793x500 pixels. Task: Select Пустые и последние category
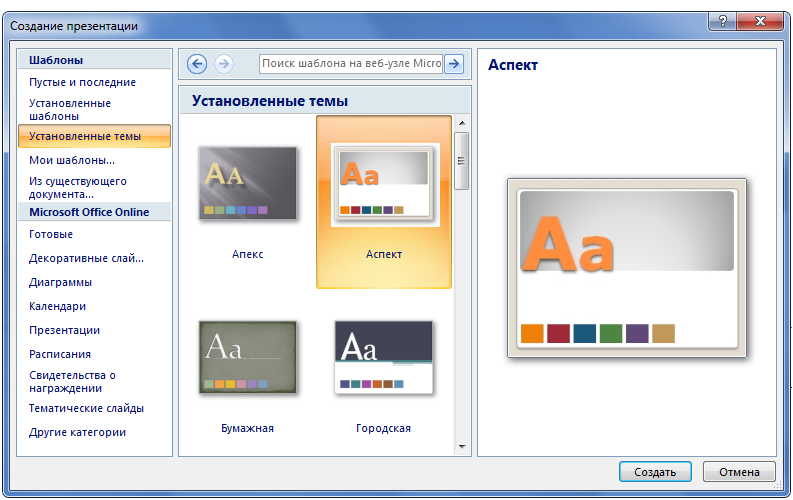tap(82, 82)
